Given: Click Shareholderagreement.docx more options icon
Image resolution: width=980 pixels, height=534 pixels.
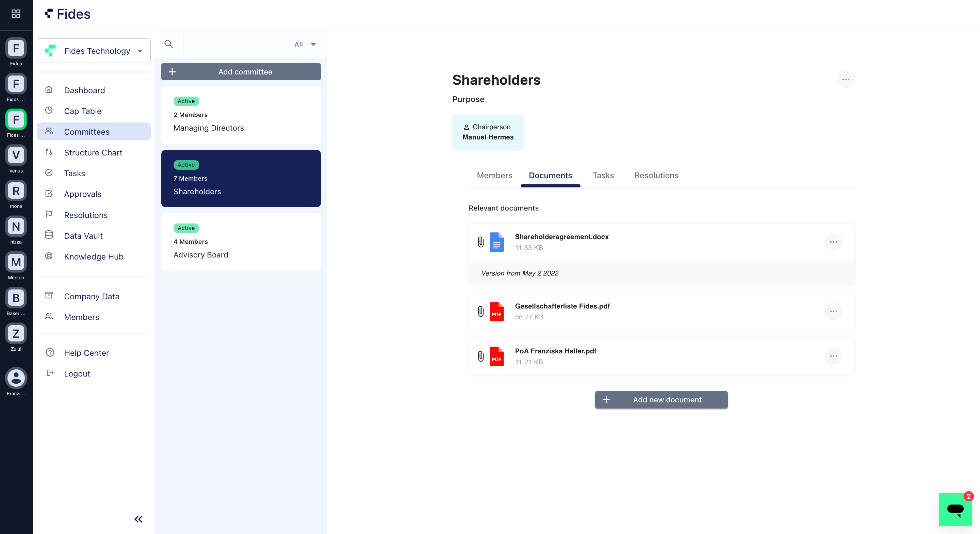Looking at the screenshot, I should pos(833,242).
